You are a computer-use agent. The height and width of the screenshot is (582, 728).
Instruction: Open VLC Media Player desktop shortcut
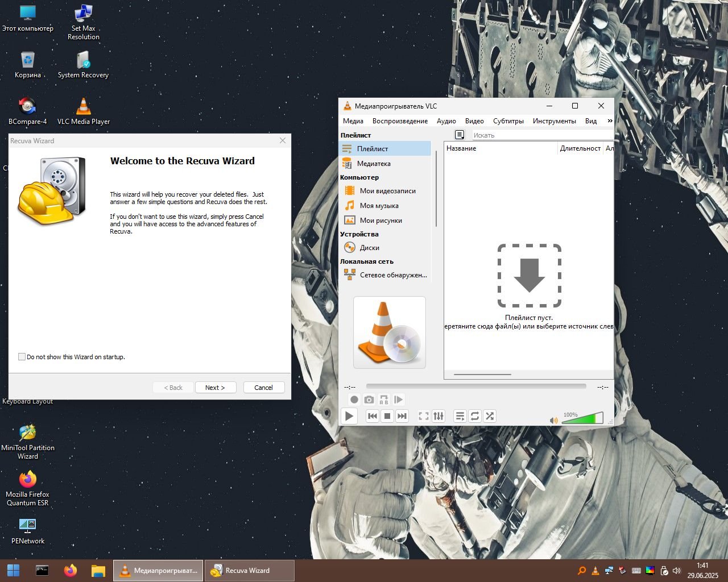click(83, 110)
